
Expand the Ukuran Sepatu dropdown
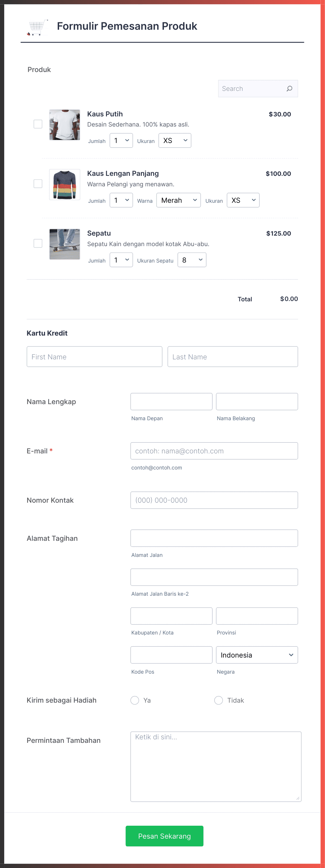(x=192, y=260)
